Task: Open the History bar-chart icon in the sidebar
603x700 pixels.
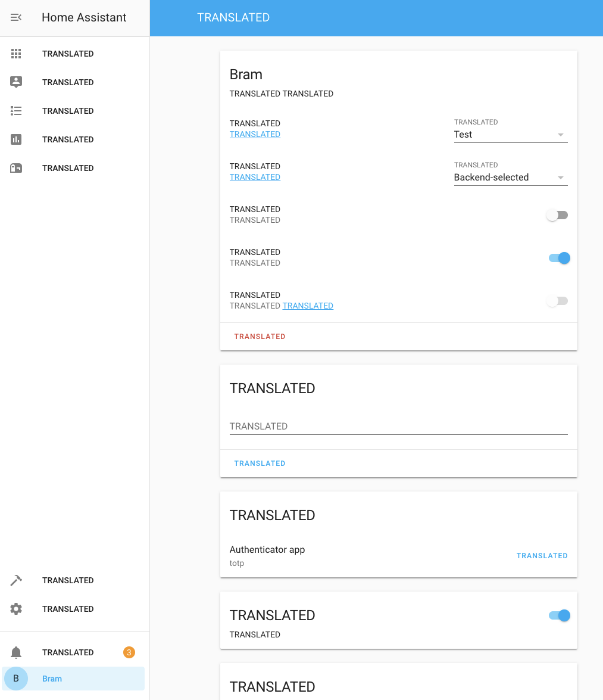Action: (15, 139)
